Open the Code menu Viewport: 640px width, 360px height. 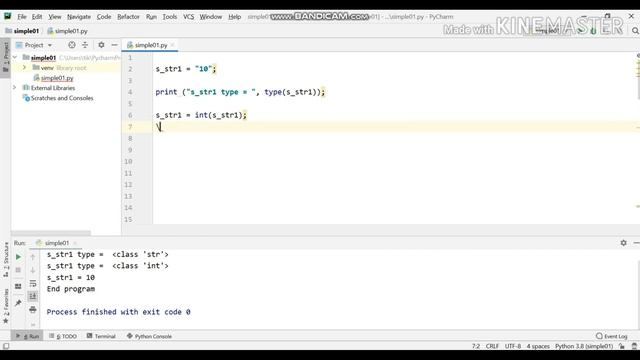[x=104, y=17]
